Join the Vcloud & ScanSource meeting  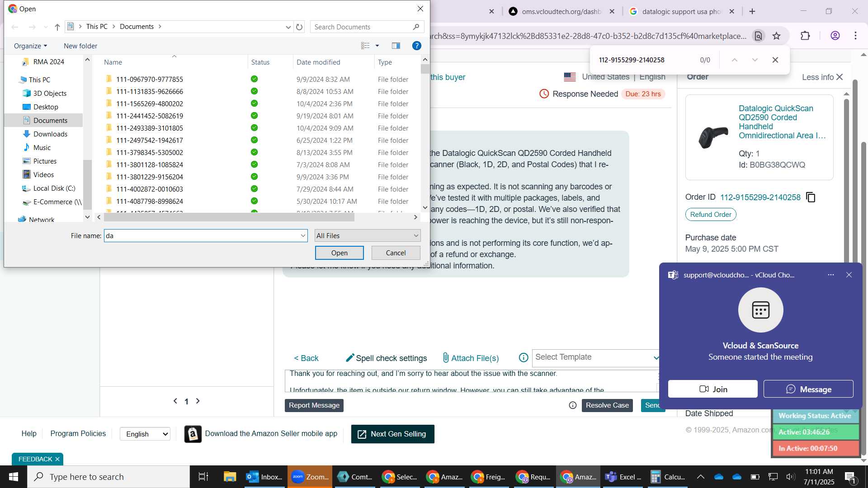pos(713,389)
